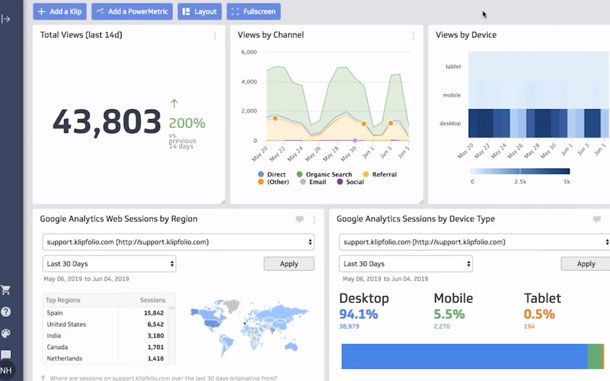The height and width of the screenshot is (381, 610).
Task: Toggle Direct series in chart legend
Action: (272, 174)
